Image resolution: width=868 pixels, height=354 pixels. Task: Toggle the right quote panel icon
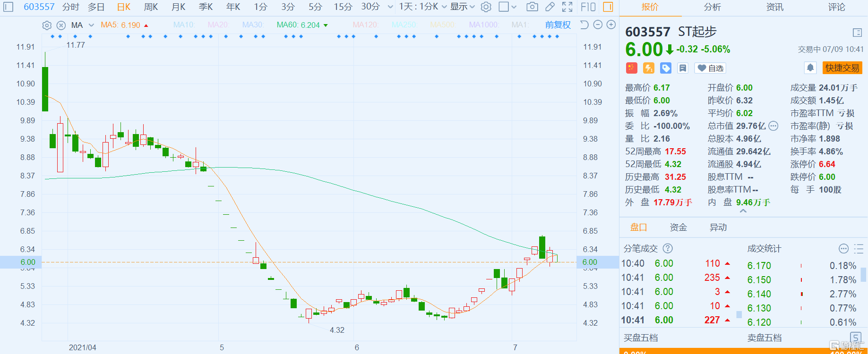click(608, 7)
